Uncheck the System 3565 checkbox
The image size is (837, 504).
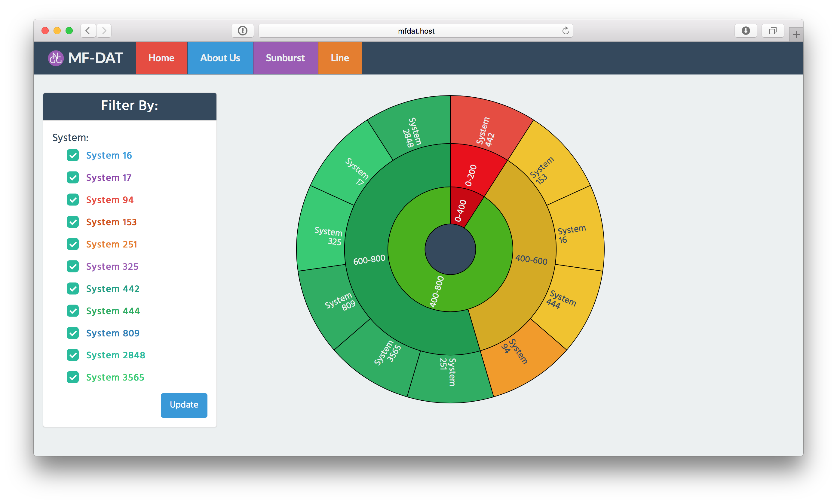click(73, 378)
